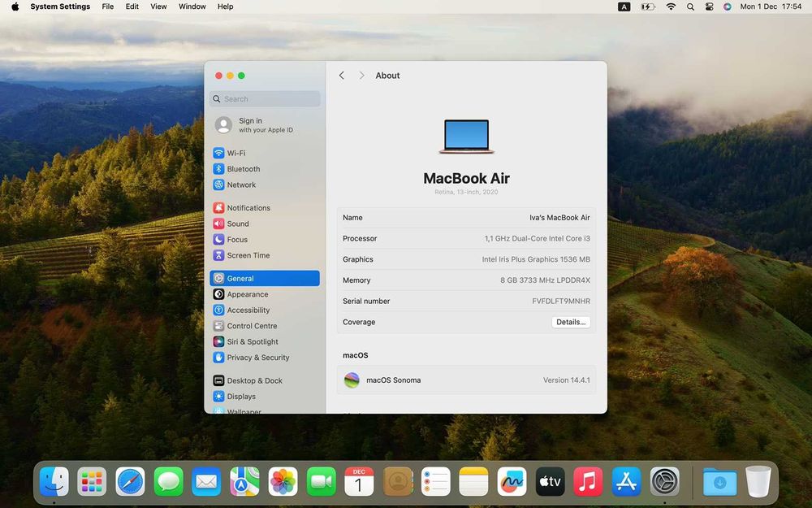
Task: Open the View menu
Action: coord(158,7)
